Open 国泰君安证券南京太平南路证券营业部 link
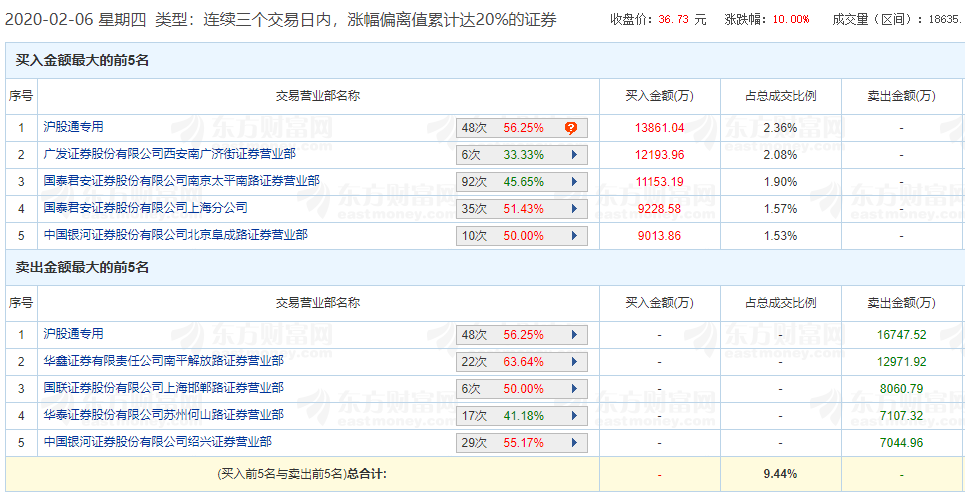 182,180
